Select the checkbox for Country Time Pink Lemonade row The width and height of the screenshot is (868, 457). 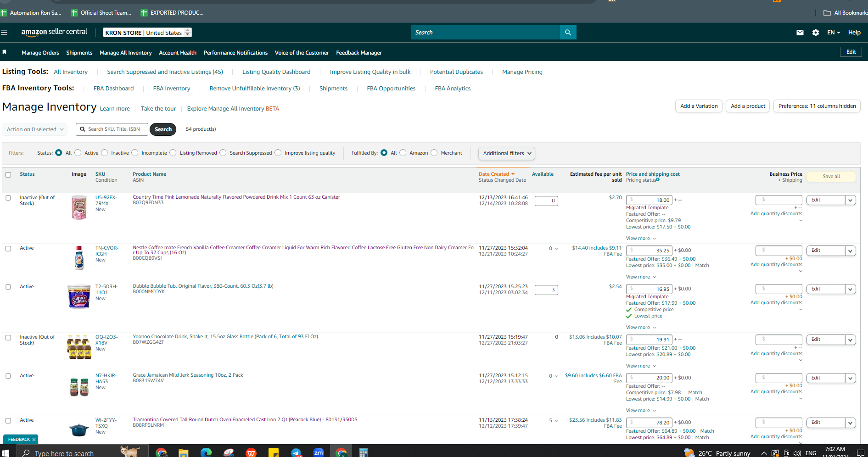click(x=8, y=198)
